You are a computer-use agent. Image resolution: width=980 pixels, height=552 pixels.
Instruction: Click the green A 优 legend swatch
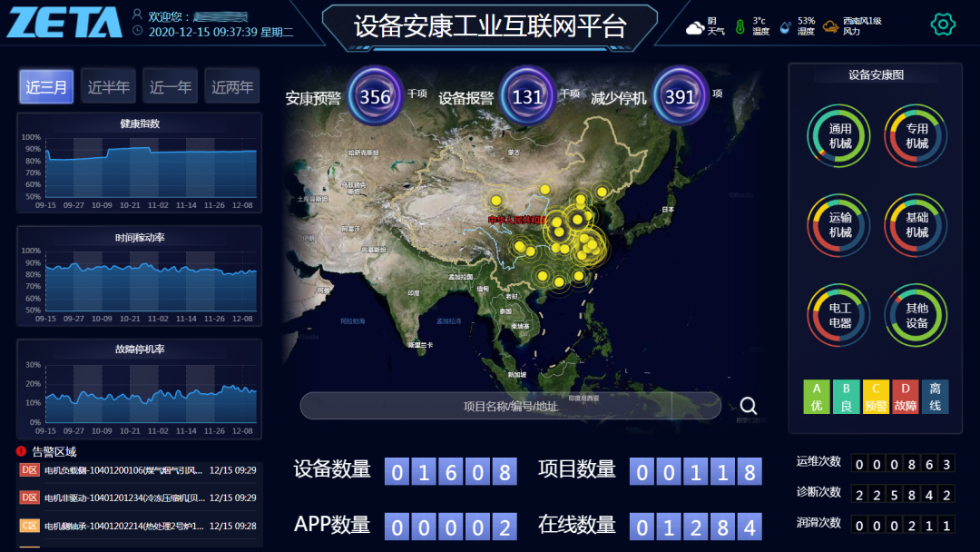coord(817,397)
